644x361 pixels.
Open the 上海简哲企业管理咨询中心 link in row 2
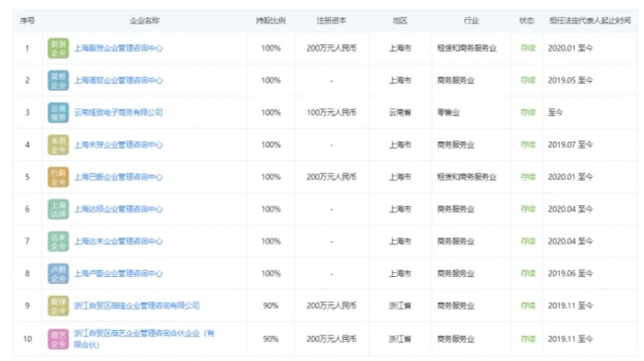point(118,80)
